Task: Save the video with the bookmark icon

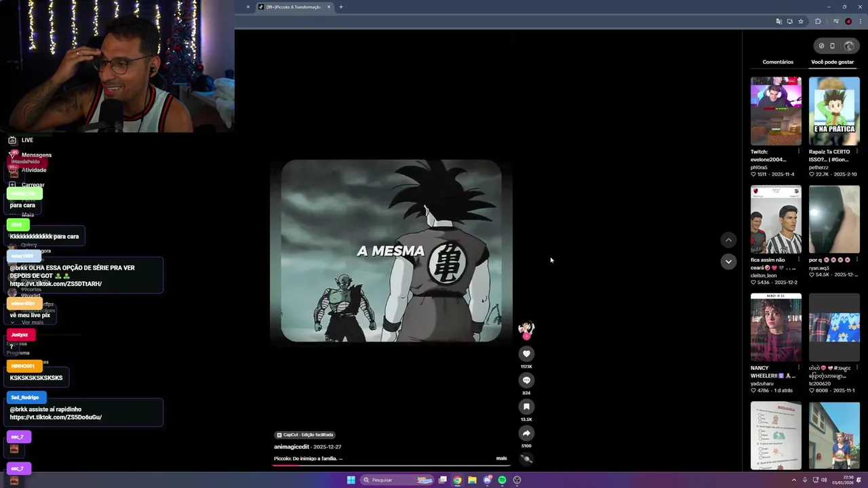Action: coord(526,407)
